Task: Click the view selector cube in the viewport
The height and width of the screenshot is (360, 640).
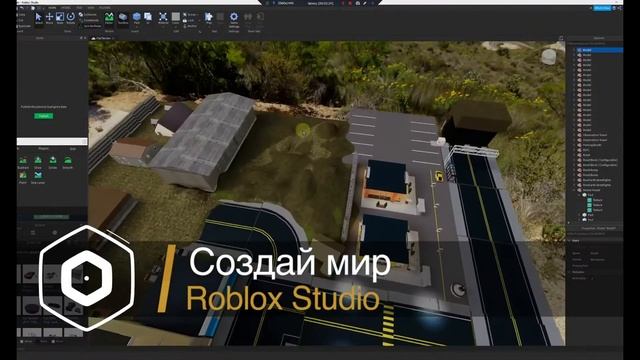Action: click(x=549, y=57)
